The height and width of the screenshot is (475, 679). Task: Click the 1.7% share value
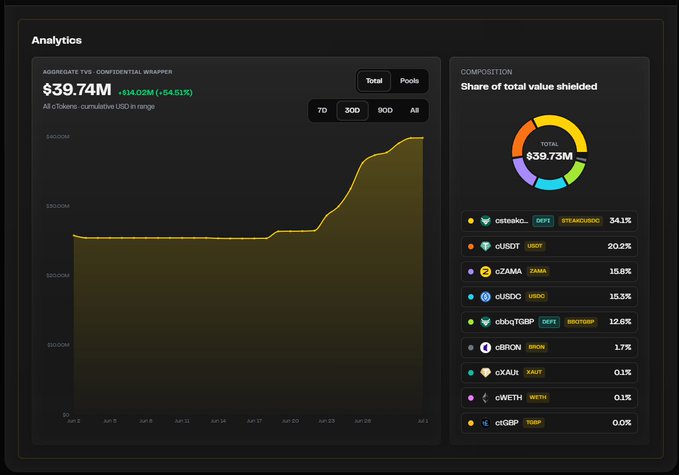[623, 347]
